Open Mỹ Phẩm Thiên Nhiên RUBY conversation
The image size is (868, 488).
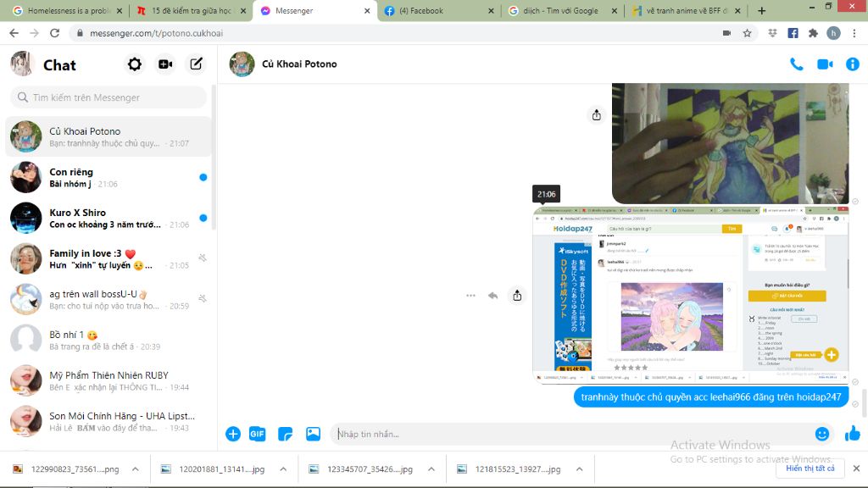point(108,380)
